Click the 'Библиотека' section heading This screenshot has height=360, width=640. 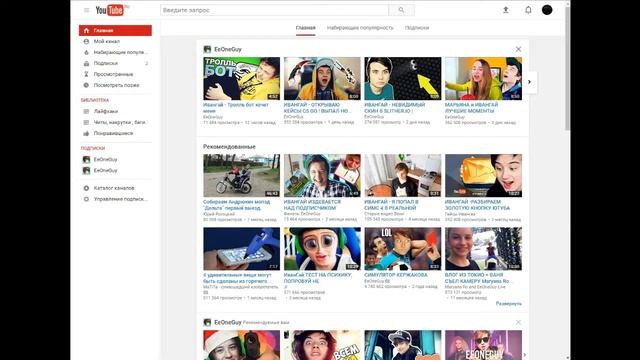click(x=95, y=100)
